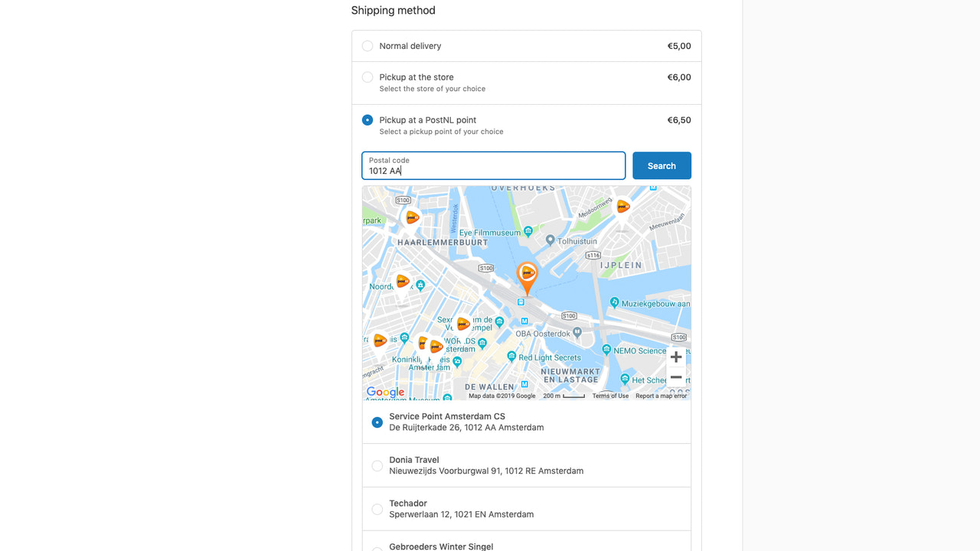The height and width of the screenshot is (551, 980).
Task: Click the Google logo on the map
Action: click(385, 392)
